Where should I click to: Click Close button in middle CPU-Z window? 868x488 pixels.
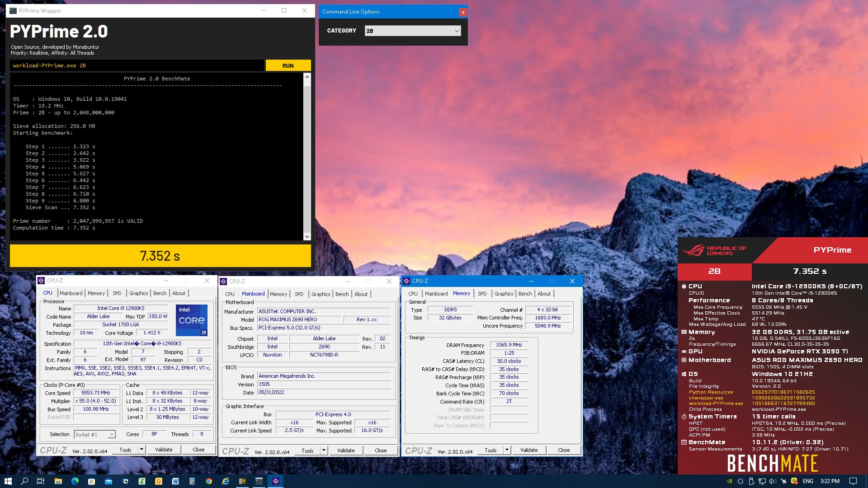pyautogui.click(x=381, y=450)
